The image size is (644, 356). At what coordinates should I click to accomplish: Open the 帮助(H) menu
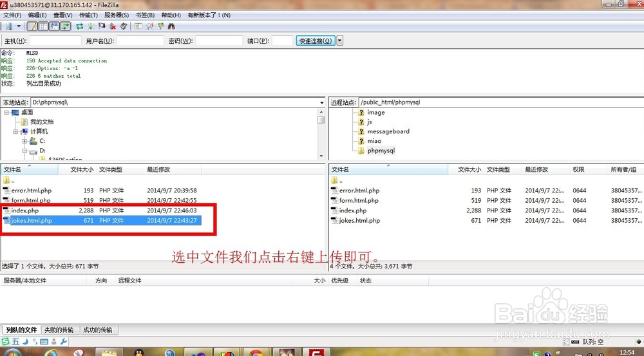click(x=171, y=15)
